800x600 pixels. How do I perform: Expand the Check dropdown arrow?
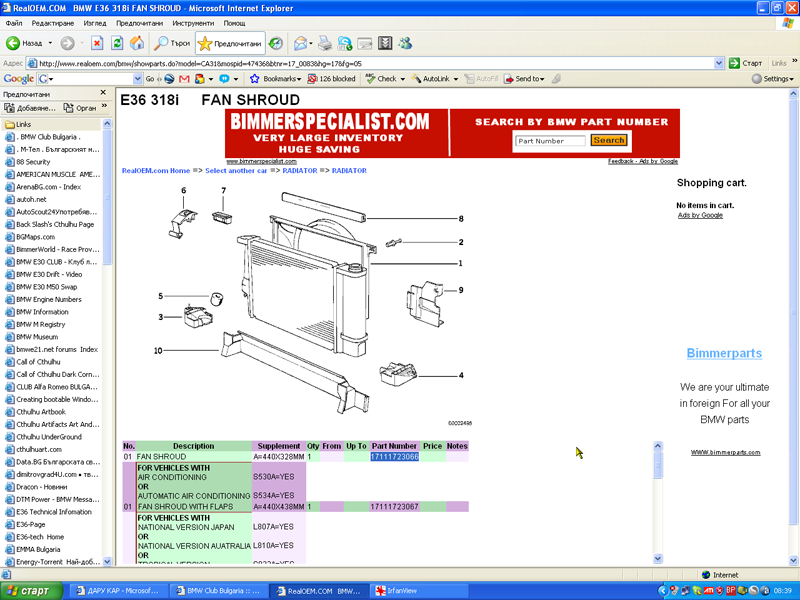click(x=403, y=79)
